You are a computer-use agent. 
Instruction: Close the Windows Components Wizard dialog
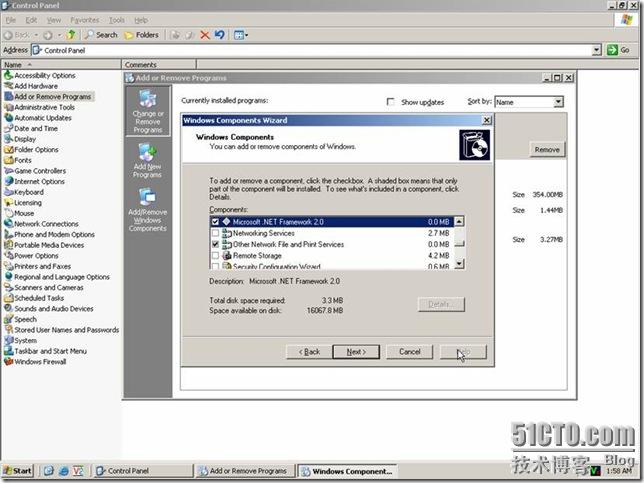(x=487, y=120)
